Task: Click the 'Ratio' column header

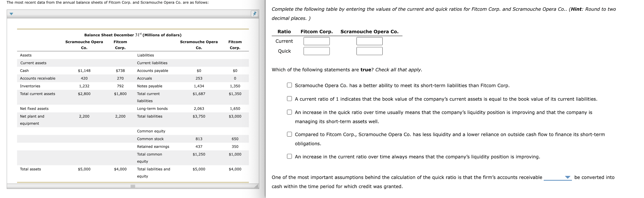Action: point(284,32)
